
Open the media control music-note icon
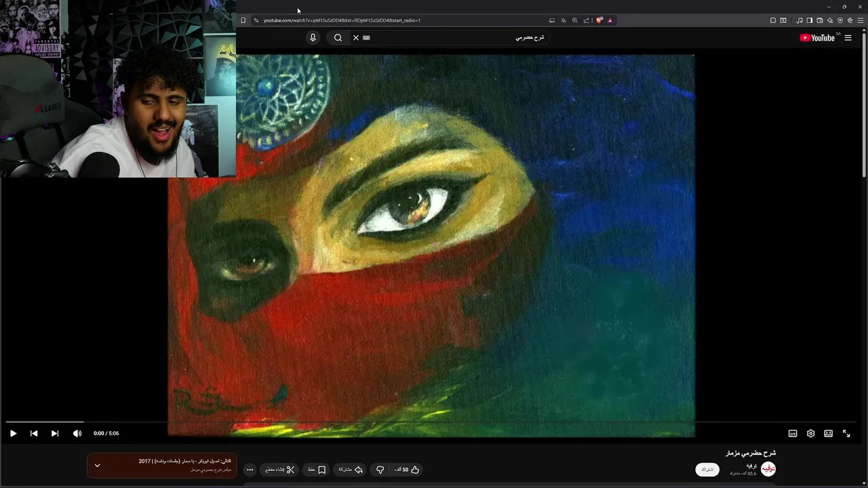800,20
